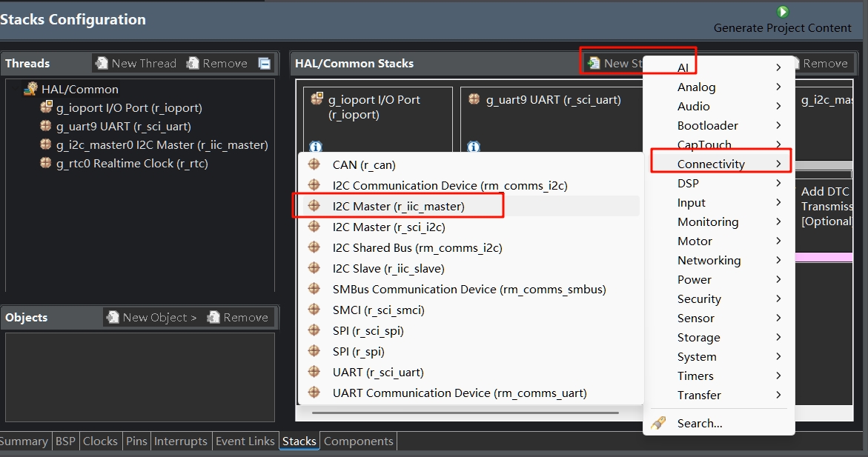Click the info icon under g_ioport stack
The height and width of the screenshot is (457, 868).
316,147
